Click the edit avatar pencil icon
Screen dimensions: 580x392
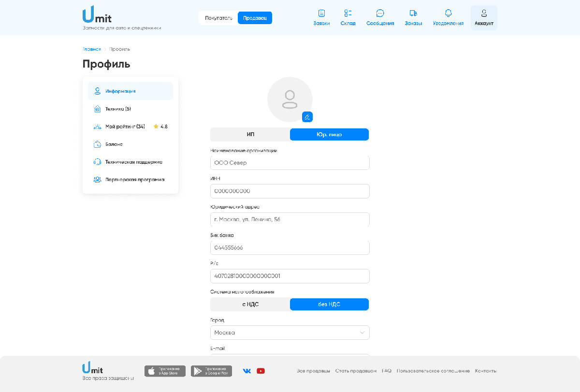click(307, 117)
